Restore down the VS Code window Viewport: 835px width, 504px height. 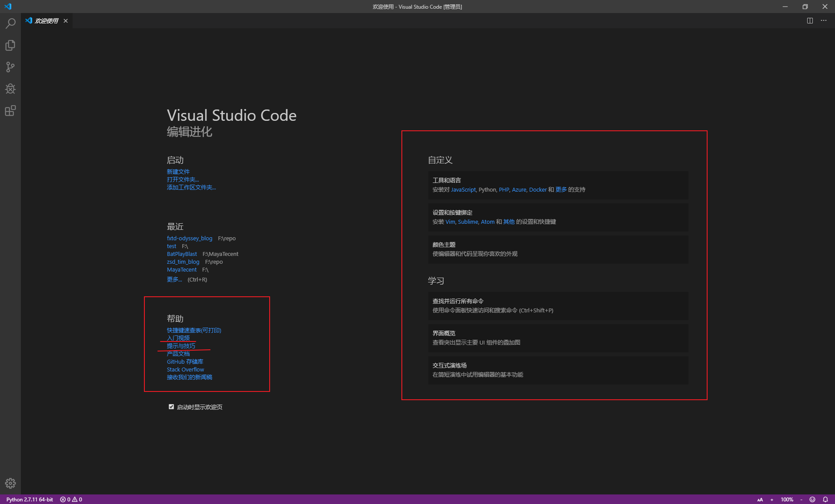(805, 7)
